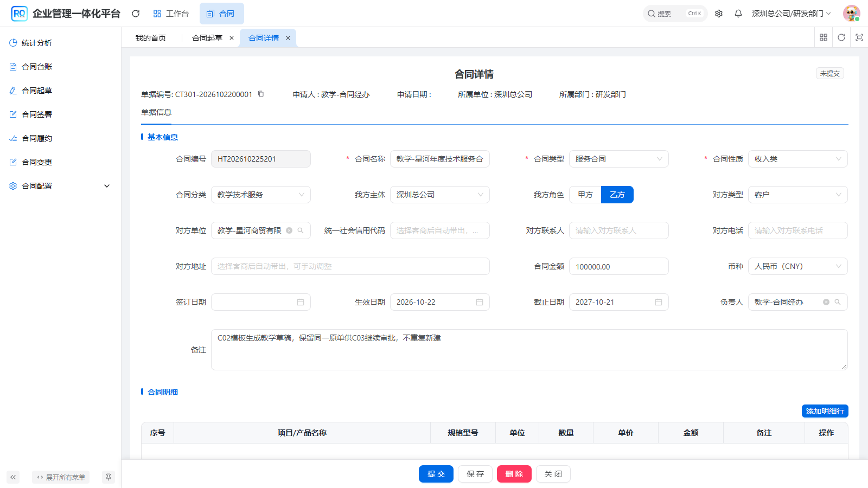Click the 统一社会信用代码 input field
Screen dimensions: 868x488
tap(440, 230)
